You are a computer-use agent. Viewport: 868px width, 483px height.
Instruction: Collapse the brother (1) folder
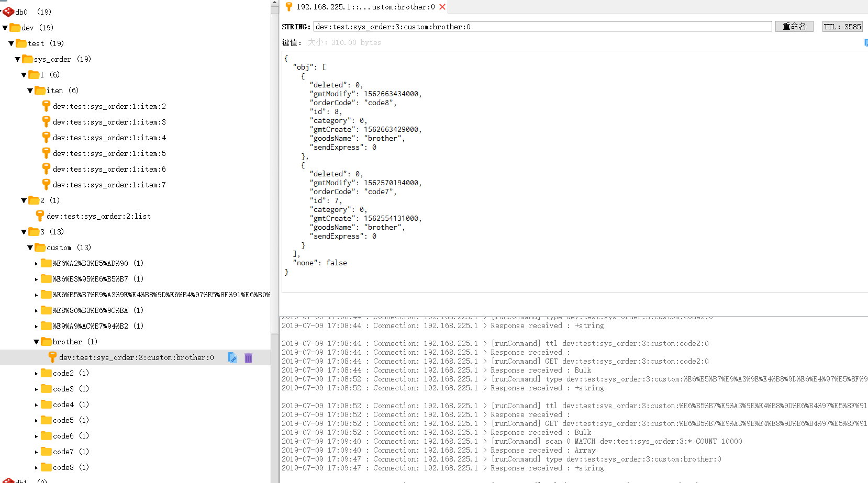[x=37, y=342]
